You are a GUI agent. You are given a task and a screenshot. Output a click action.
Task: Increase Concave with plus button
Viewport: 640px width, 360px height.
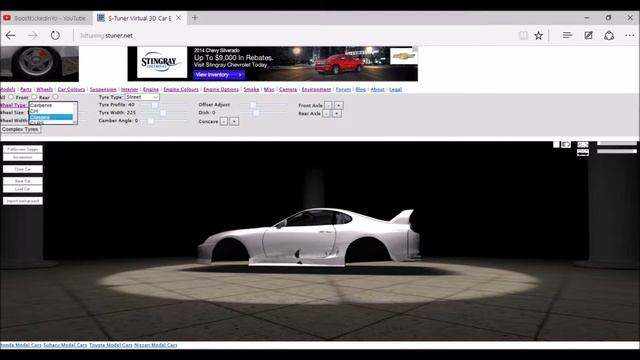point(234,121)
